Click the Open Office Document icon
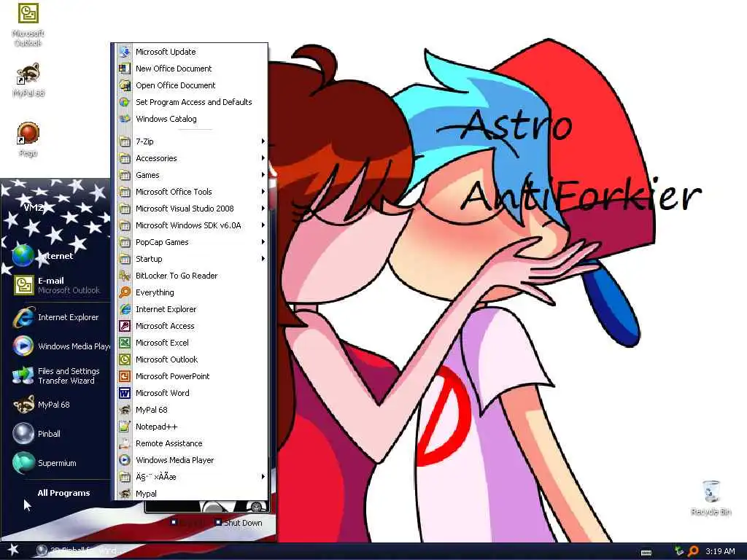This screenshot has height=560, width=747. (125, 85)
